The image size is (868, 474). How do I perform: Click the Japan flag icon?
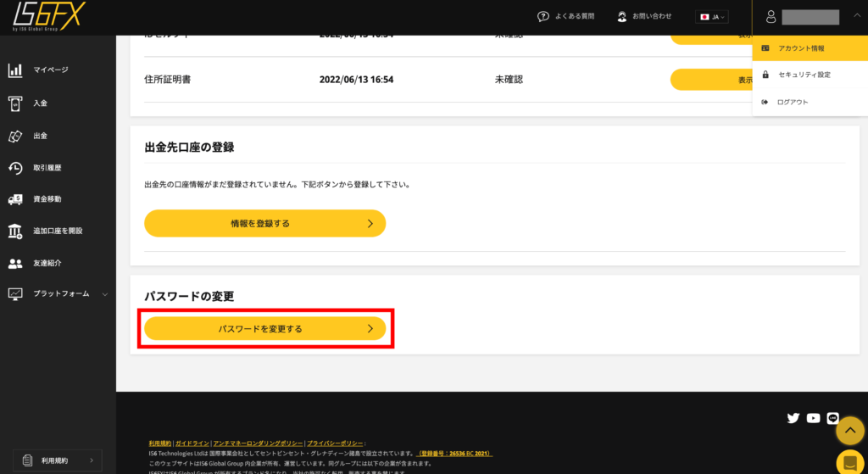coord(704,17)
